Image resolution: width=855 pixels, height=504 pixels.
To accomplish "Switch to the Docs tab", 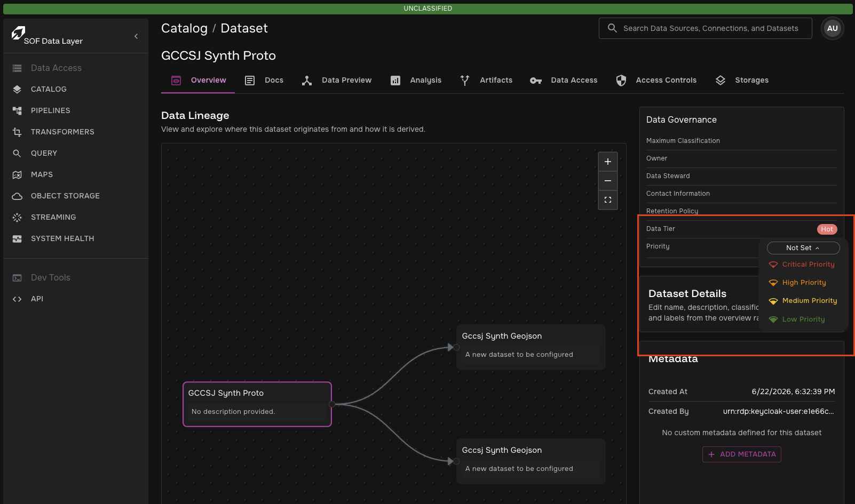I will (x=264, y=81).
